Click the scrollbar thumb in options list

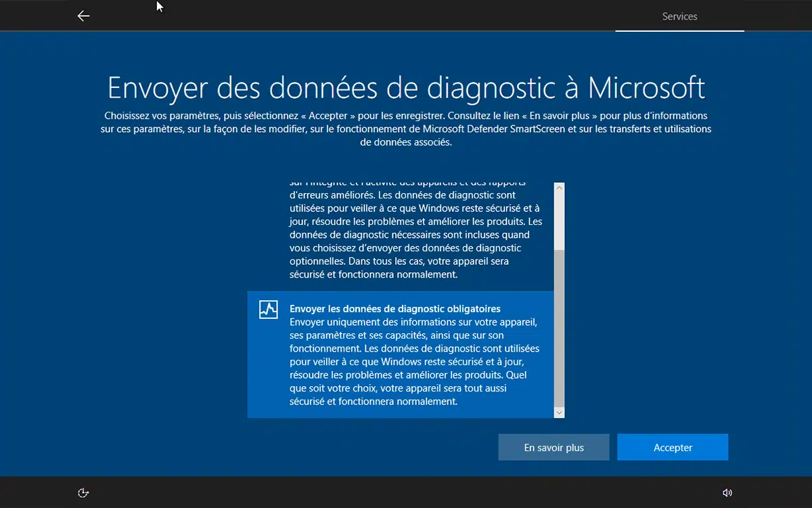point(559,327)
